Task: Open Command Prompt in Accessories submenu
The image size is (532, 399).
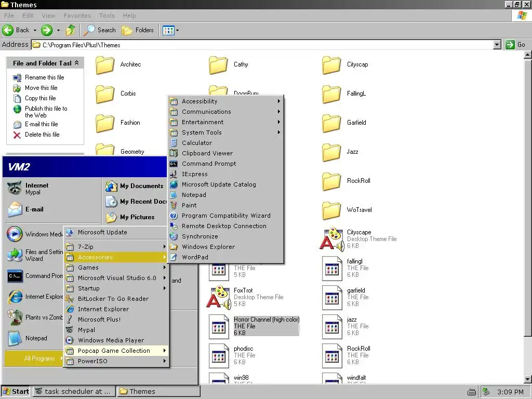Action: click(225, 164)
